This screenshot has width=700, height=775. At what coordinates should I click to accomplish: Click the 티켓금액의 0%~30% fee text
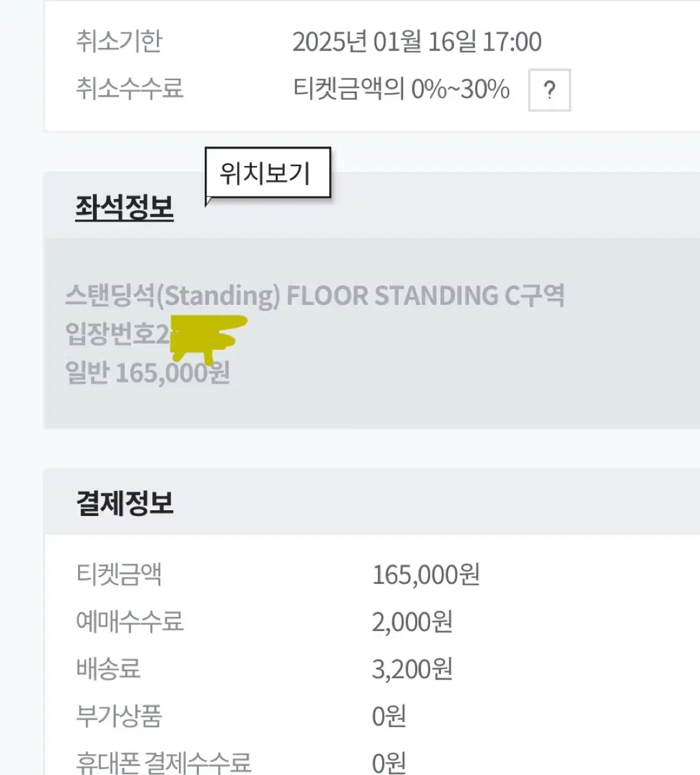(x=401, y=88)
